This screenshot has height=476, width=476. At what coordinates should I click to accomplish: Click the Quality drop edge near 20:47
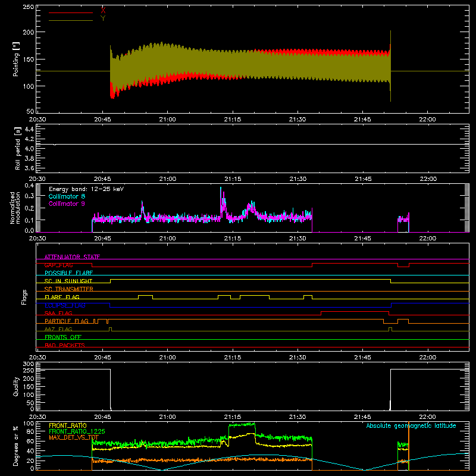coord(111,389)
